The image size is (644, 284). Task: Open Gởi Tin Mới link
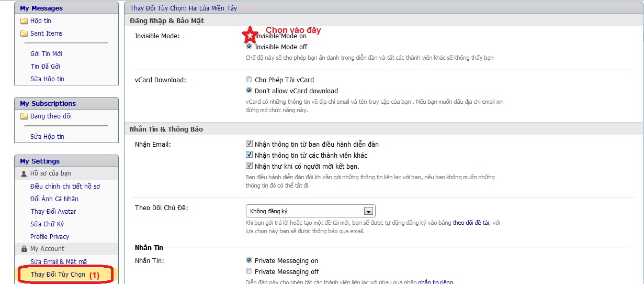point(46,54)
